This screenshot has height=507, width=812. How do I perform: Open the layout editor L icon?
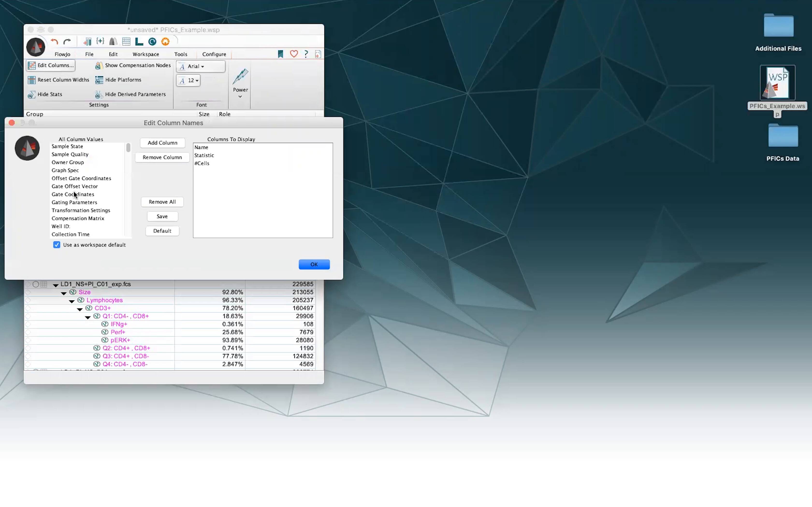click(x=139, y=42)
